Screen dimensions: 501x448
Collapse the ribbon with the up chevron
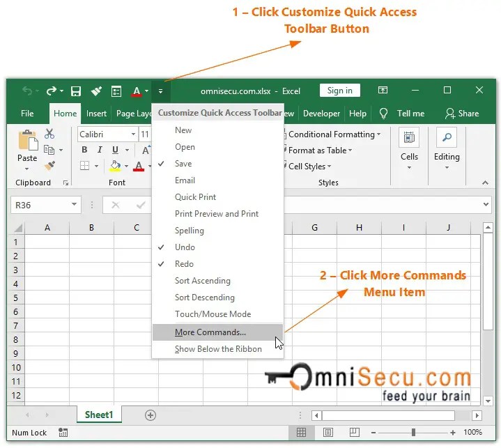[486, 183]
